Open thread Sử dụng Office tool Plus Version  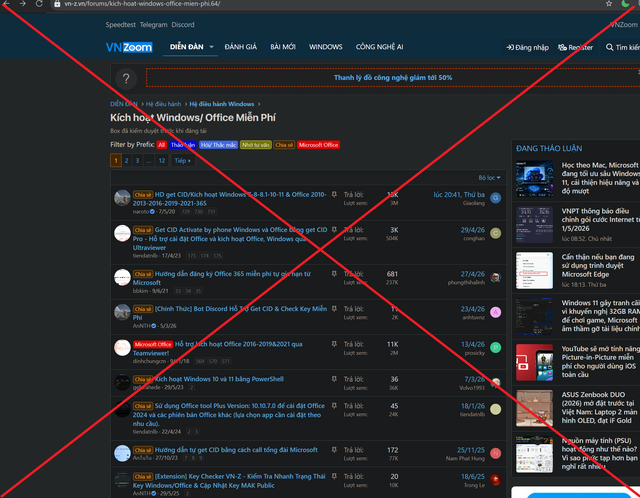coord(229,415)
